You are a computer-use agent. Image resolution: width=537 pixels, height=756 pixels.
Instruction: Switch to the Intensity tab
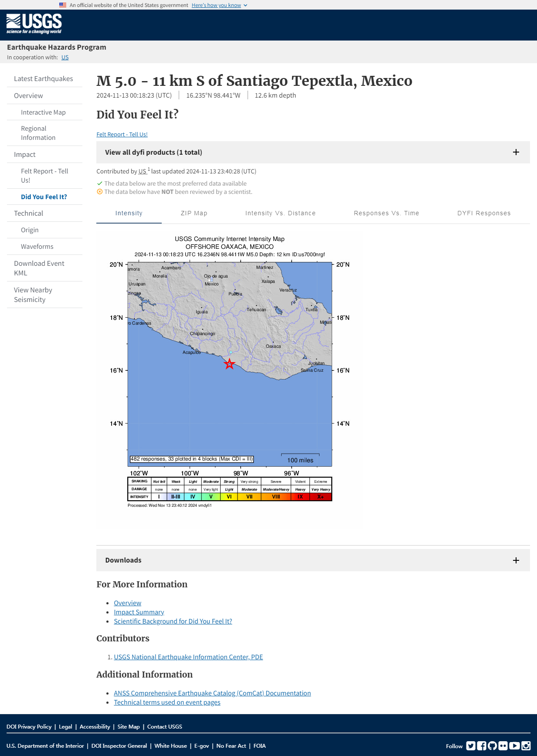pyautogui.click(x=129, y=213)
